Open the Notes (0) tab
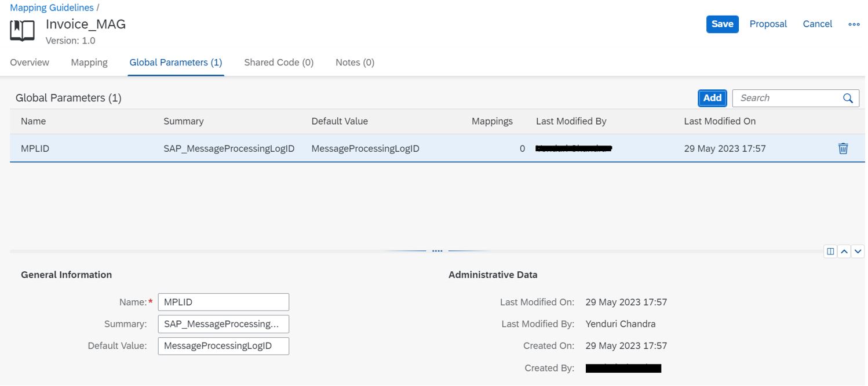868x386 pixels. pyautogui.click(x=354, y=62)
